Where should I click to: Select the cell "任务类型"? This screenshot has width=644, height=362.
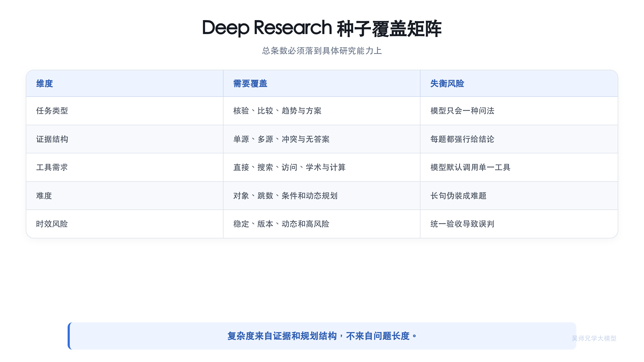pyautogui.click(x=125, y=111)
